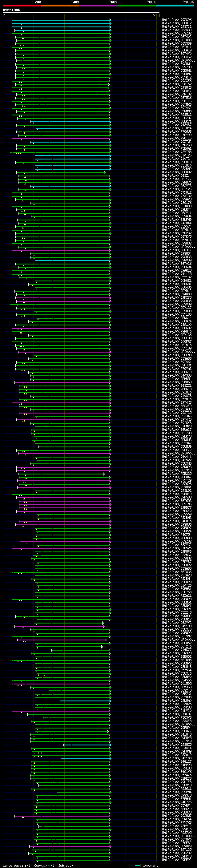Click the 'Large gaps' legend text
197x868 pixels.
click(x=13, y=865)
